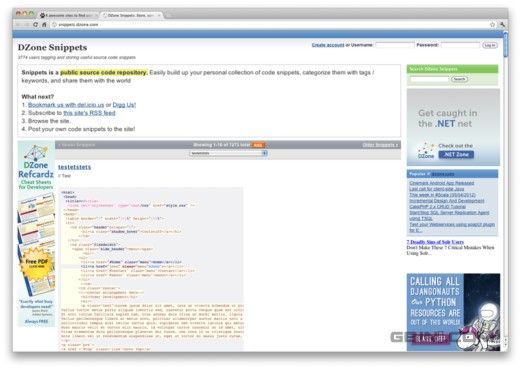The height and width of the screenshot is (369, 520).
Task: Open this site's RSS feed link
Action: pyautogui.click(x=89, y=113)
